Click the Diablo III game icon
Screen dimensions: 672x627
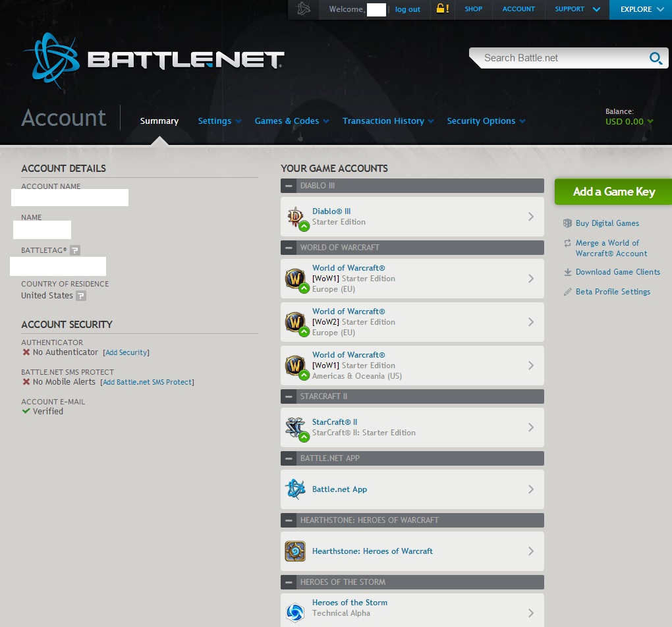[x=295, y=217]
